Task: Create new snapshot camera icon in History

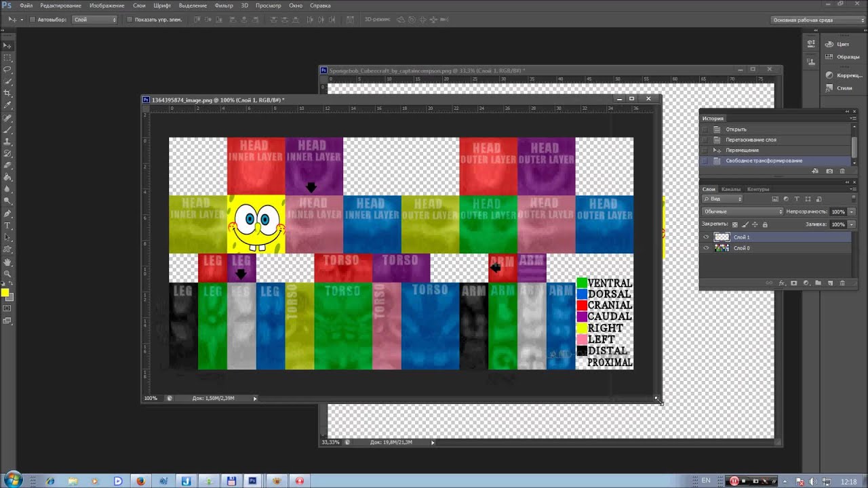Action: 829,171
